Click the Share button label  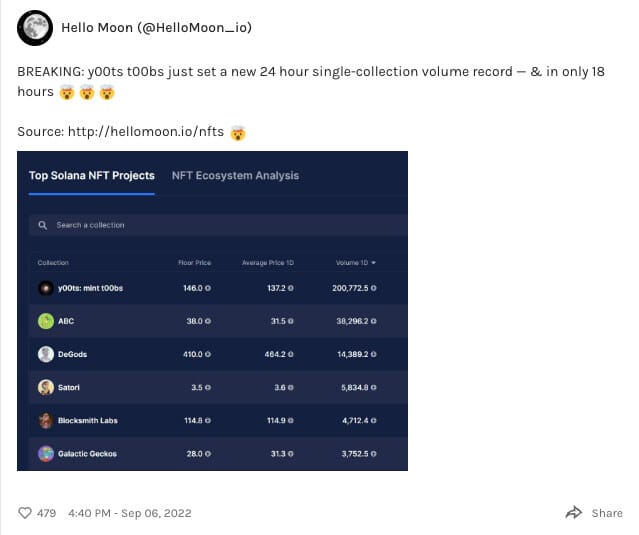[x=606, y=513]
